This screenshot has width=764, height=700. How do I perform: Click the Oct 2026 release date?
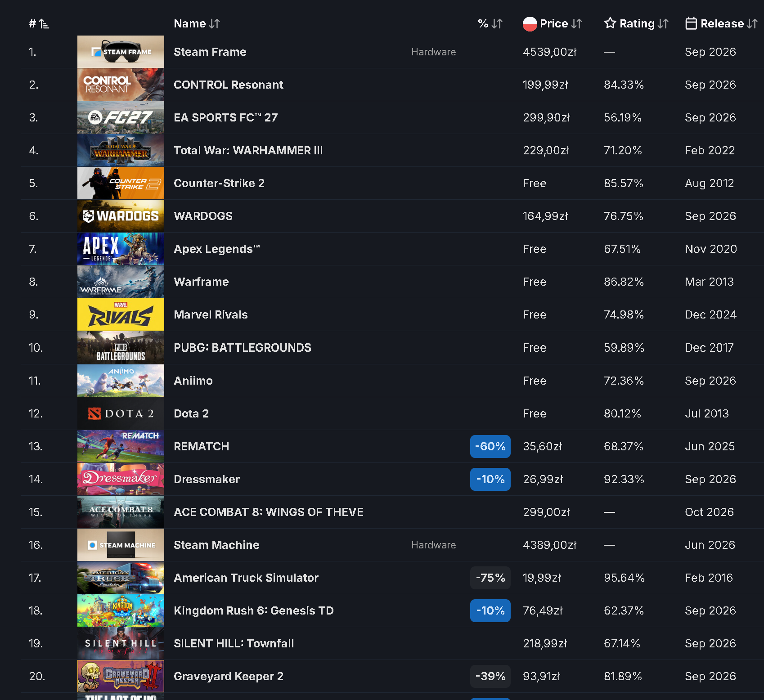pos(710,512)
